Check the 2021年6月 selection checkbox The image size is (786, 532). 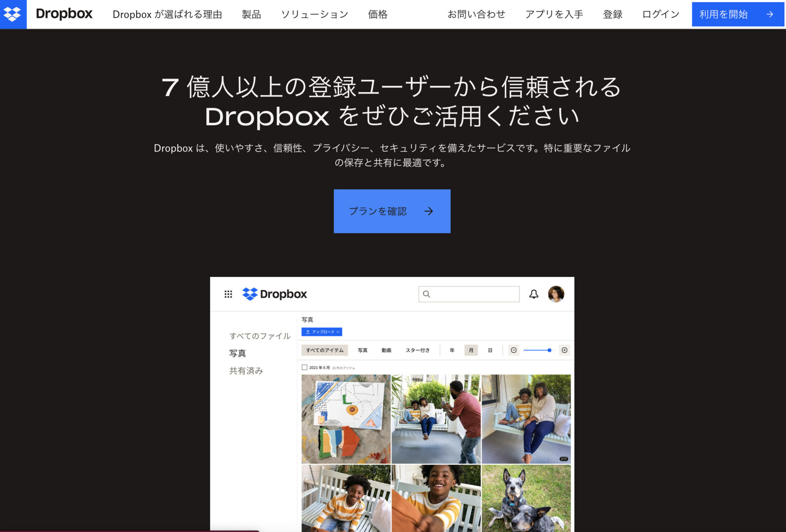click(x=304, y=367)
